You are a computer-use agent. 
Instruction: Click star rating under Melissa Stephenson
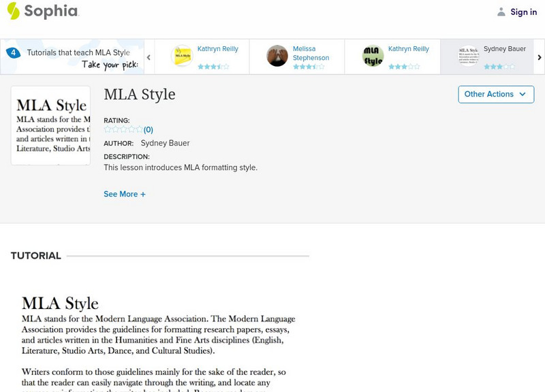[309, 67]
